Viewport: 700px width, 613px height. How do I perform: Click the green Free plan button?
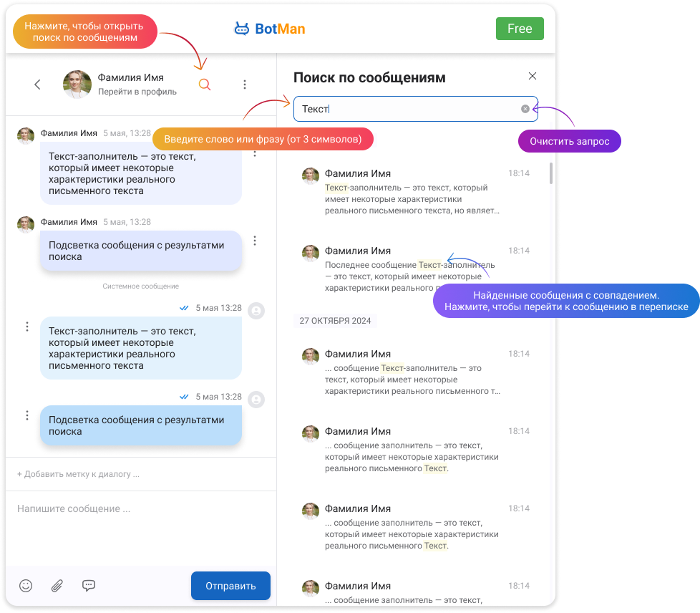(520, 29)
